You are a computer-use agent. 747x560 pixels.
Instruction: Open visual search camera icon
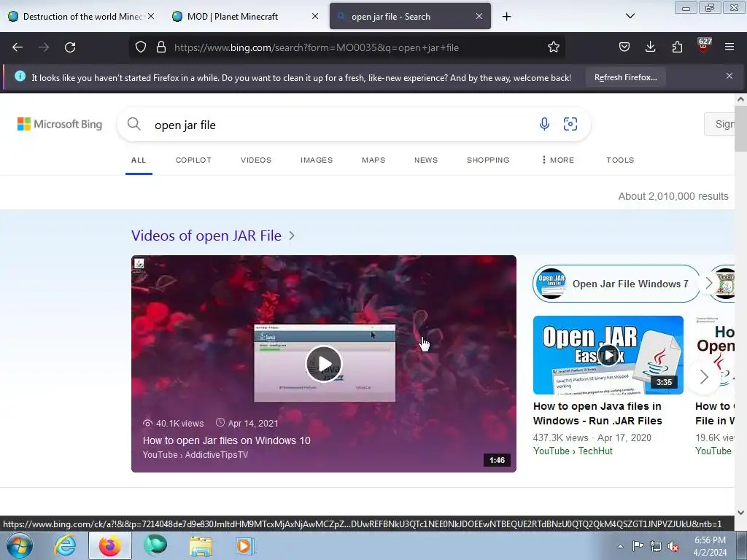pos(570,124)
